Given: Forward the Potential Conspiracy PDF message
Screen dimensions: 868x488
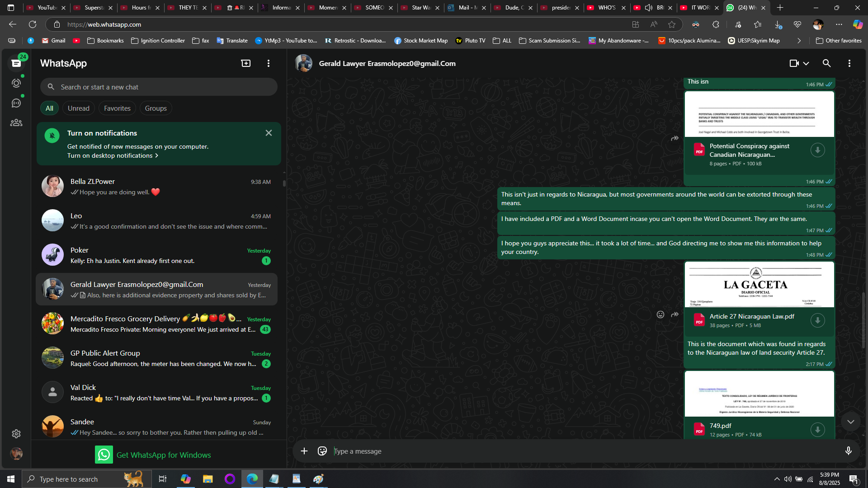Looking at the screenshot, I should pyautogui.click(x=675, y=138).
